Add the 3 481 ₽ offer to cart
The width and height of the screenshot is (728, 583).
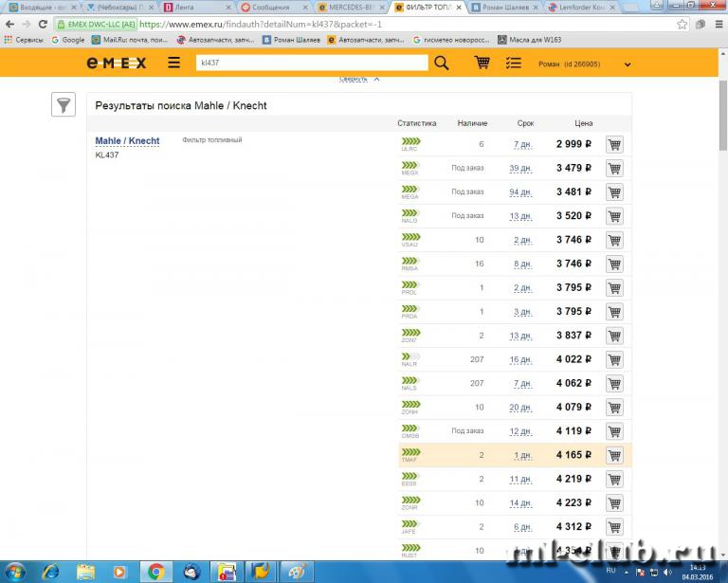[614, 192]
